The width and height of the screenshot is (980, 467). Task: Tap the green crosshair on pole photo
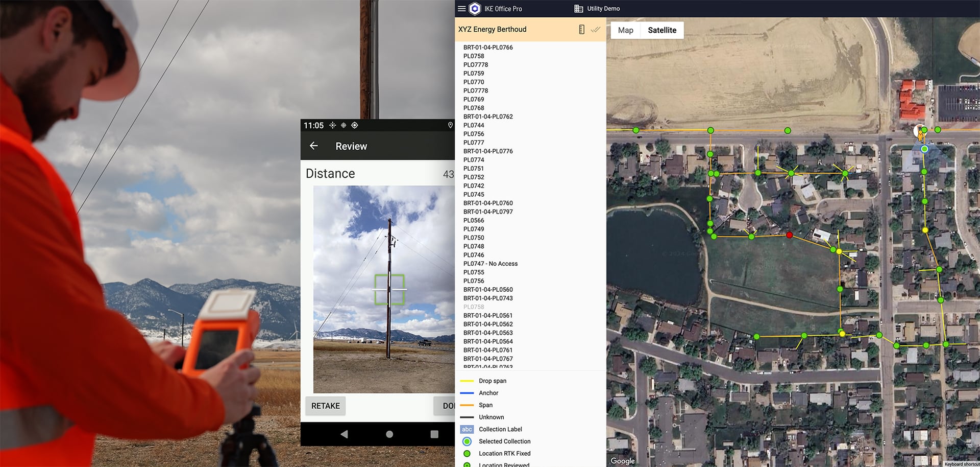pyautogui.click(x=389, y=290)
